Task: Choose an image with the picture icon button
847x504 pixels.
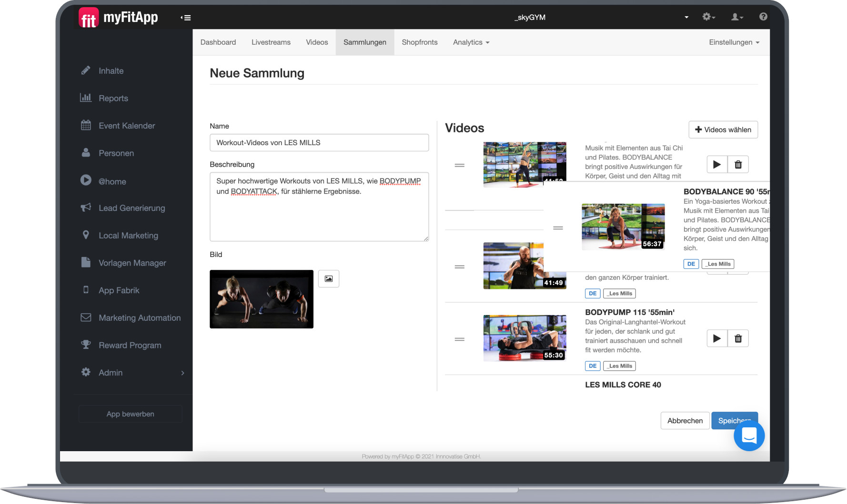Action: coord(329,279)
